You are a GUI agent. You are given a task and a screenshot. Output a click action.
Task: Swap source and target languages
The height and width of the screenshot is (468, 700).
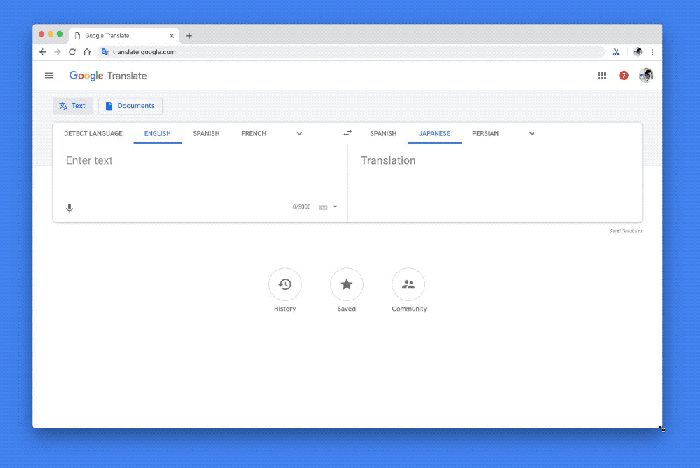pyautogui.click(x=347, y=133)
